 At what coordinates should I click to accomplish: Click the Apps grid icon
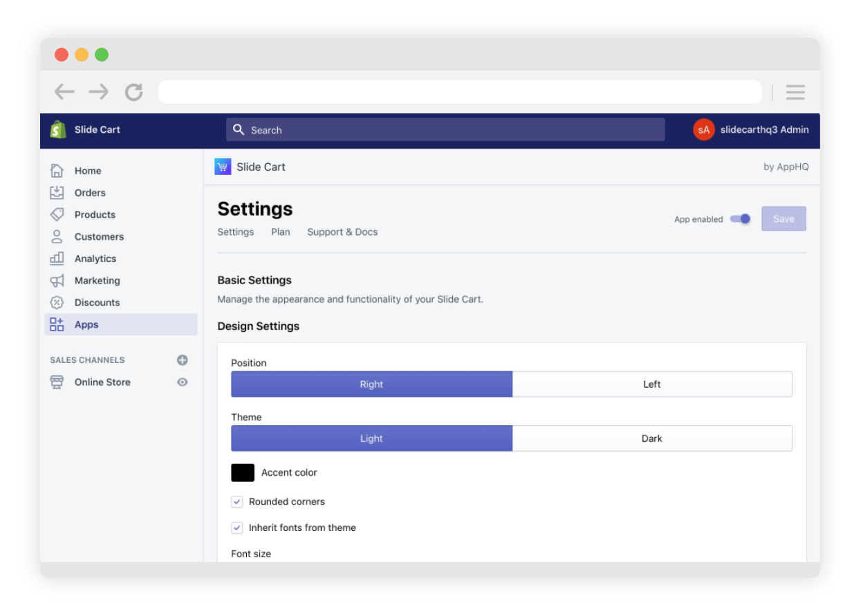(57, 324)
